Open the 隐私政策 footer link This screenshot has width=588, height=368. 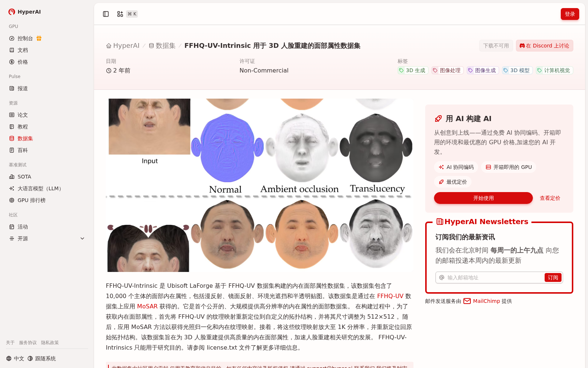[50, 343]
